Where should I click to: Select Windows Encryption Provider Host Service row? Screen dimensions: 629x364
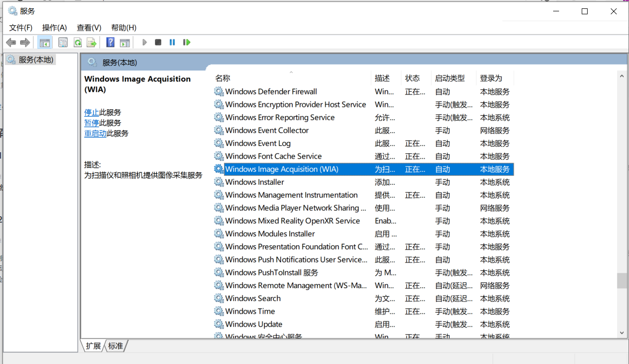tap(364, 104)
